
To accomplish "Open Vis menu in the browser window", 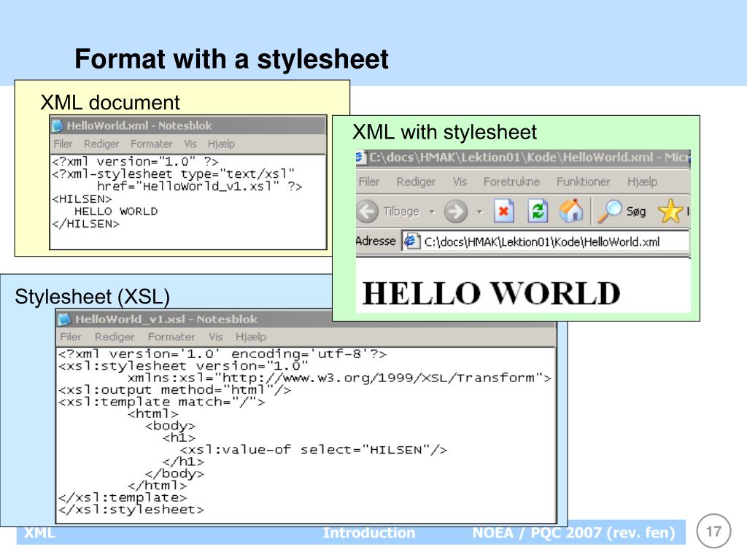I will coord(460,182).
